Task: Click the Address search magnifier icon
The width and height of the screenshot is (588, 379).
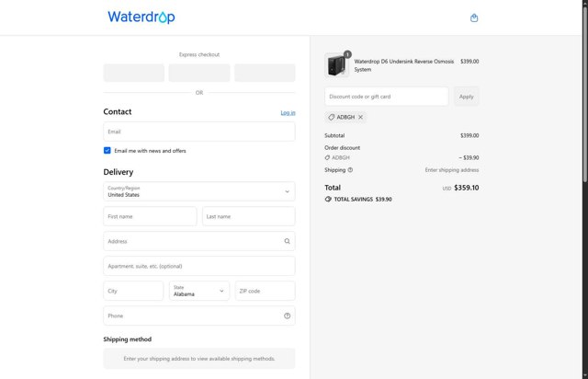Action: coord(287,241)
